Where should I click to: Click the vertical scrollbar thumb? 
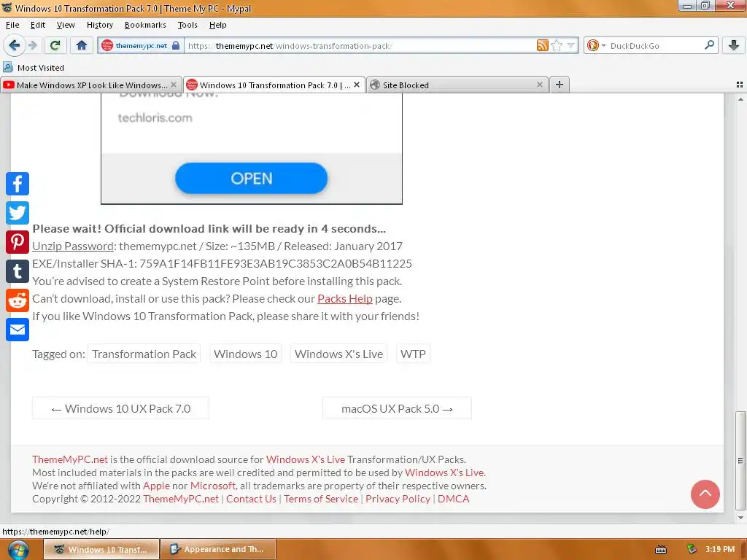[x=740, y=459]
